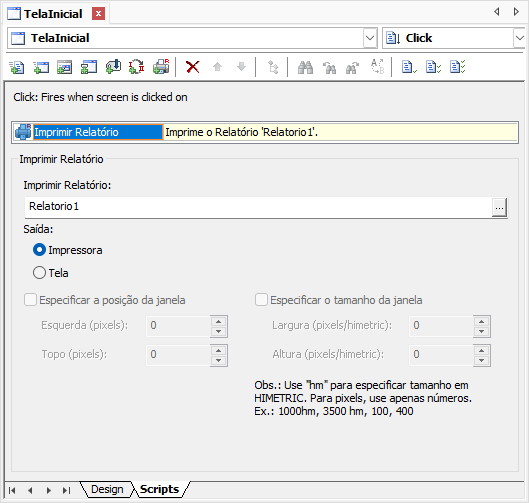Click the Find binoculars icon
The width and height of the screenshot is (529, 503).
(305, 67)
